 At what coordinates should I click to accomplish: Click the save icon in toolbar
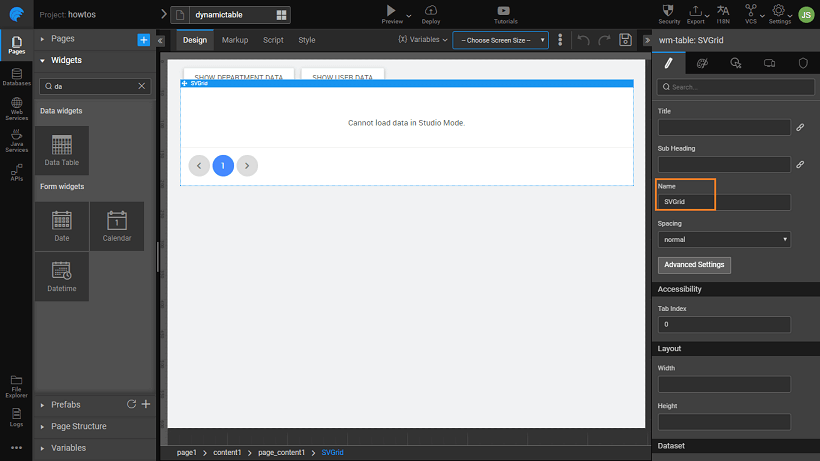pos(626,40)
